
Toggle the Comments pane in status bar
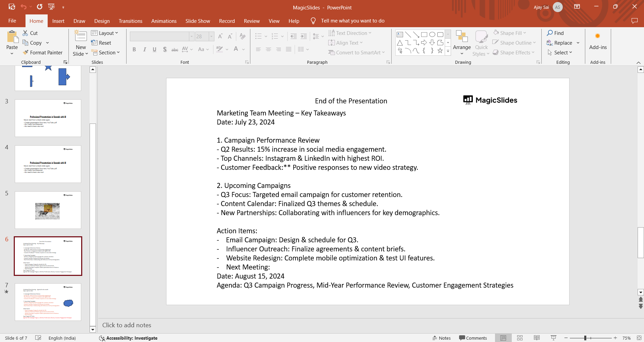[473, 338]
